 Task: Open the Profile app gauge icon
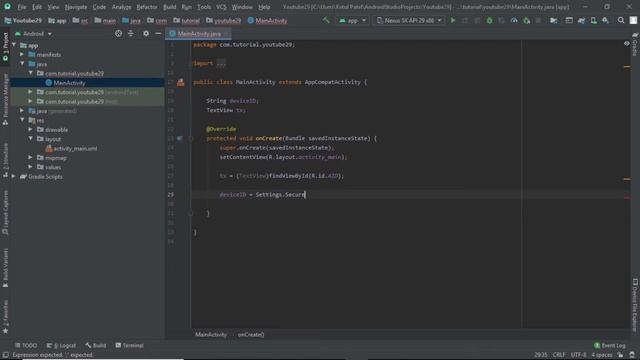click(514, 20)
